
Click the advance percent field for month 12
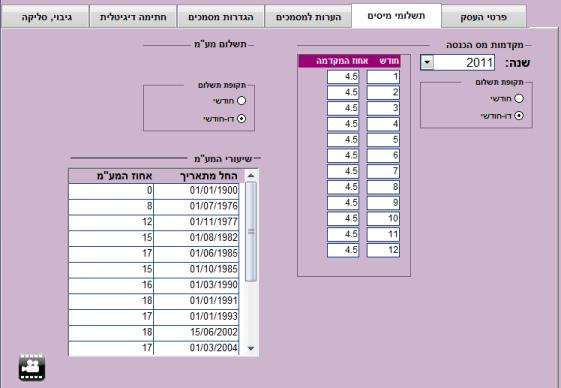tap(343, 250)
